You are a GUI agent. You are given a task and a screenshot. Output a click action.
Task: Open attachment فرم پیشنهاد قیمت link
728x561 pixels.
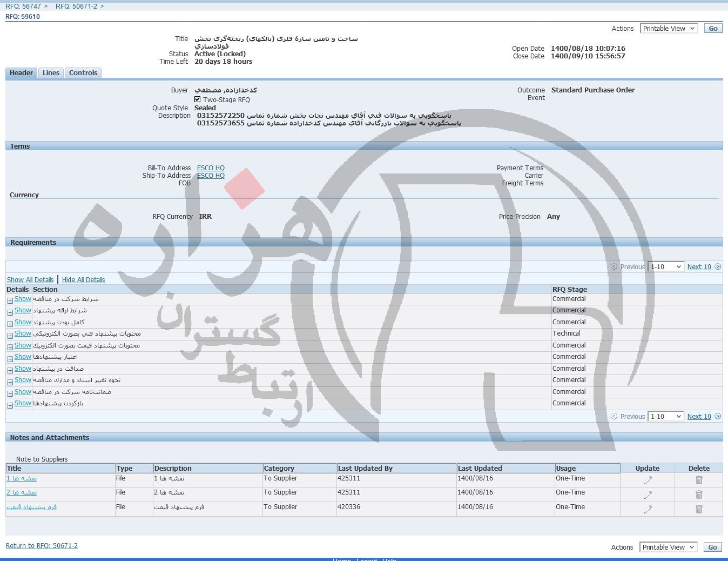31,507
